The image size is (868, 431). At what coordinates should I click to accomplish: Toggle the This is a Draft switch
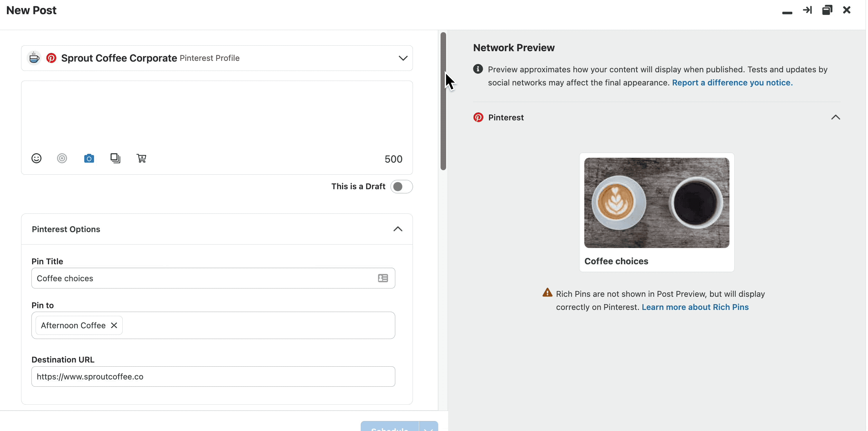[402, 187]
